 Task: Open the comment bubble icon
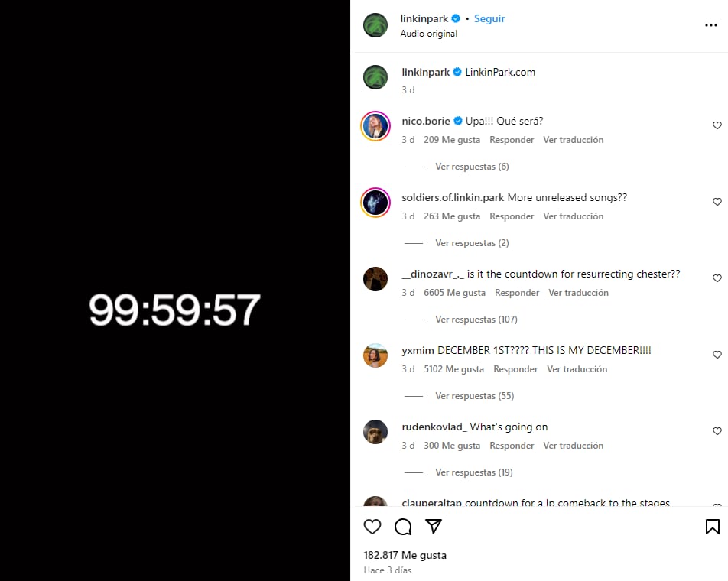click(x=403, y=527)
